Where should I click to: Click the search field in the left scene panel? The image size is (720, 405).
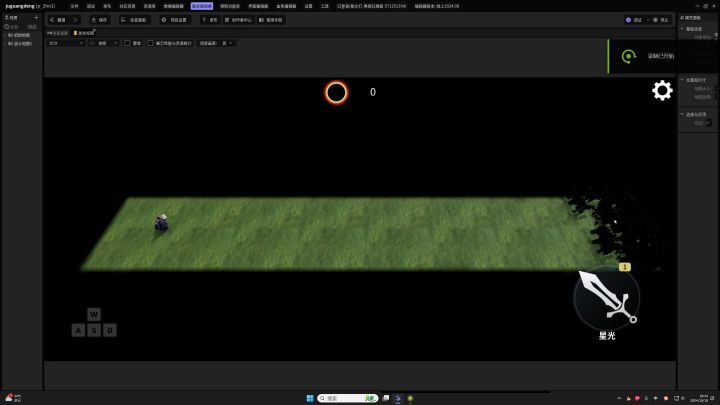[x=15, y=27]
